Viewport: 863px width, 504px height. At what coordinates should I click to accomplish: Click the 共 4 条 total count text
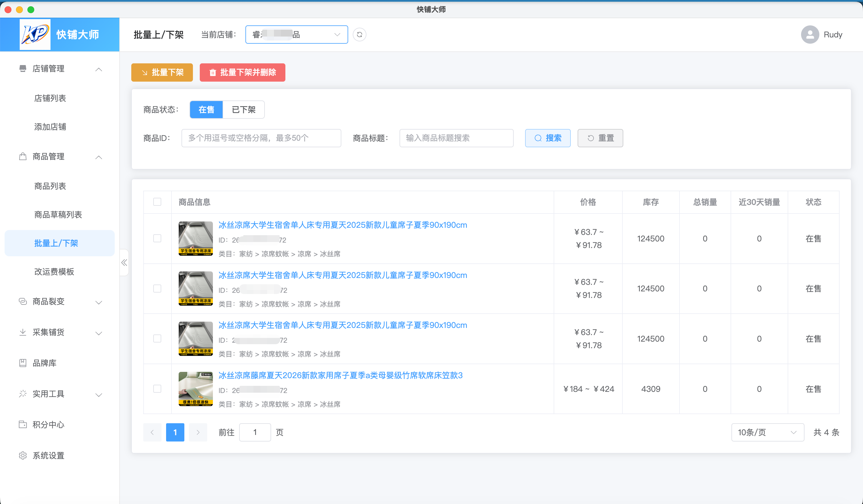click(826, 432)
